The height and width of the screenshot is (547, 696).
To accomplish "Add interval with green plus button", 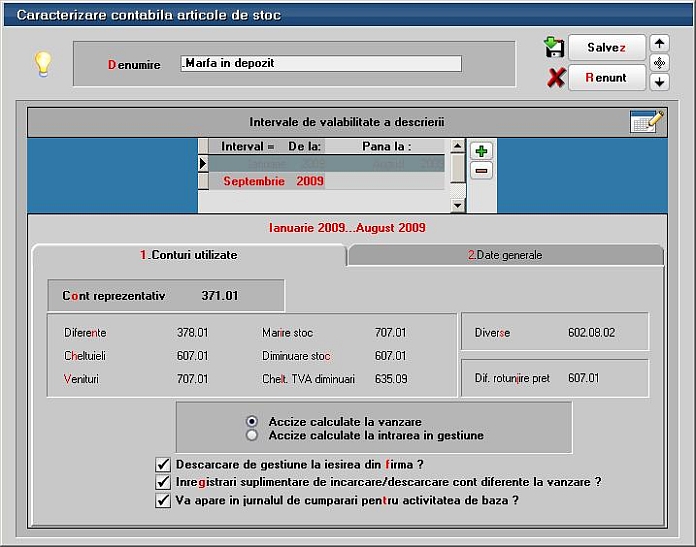I will (x=481, y=151).
